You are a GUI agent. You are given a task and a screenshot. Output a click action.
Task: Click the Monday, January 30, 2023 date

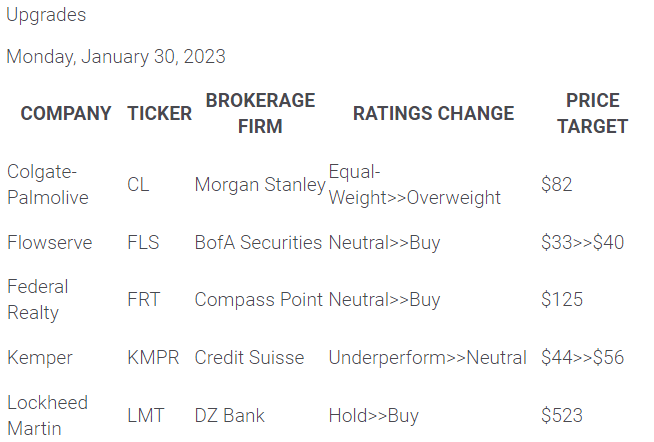116,56
